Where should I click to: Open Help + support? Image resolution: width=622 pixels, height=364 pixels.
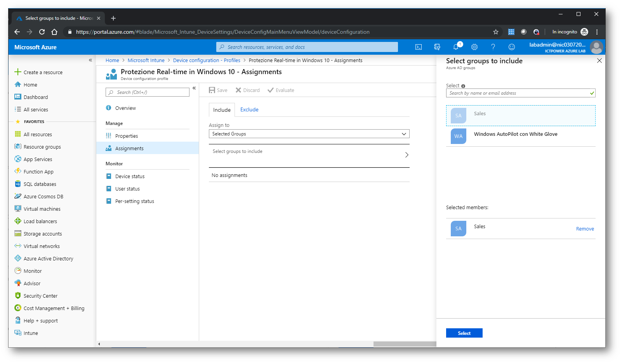[36, 321]
